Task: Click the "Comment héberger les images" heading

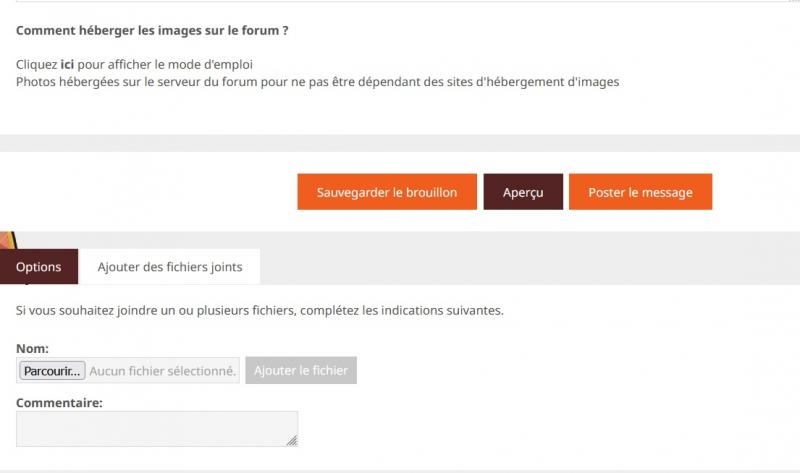Action: pos(152,31)
